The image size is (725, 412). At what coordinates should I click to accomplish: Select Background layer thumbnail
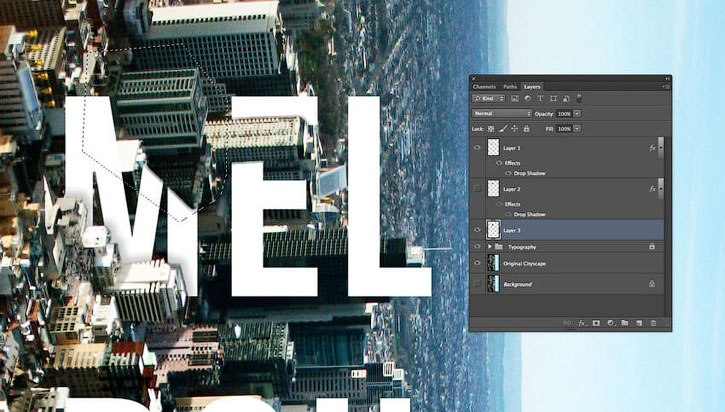493,284
